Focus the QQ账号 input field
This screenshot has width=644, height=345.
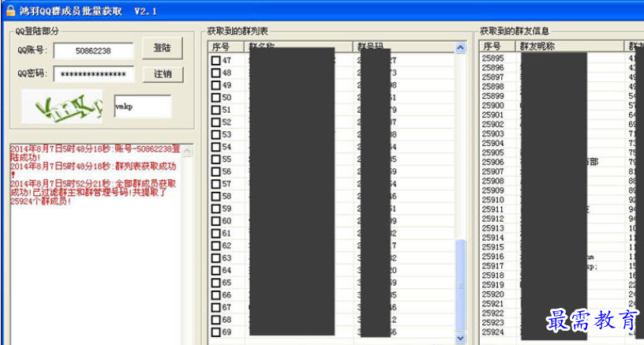[x=94, y=51]
